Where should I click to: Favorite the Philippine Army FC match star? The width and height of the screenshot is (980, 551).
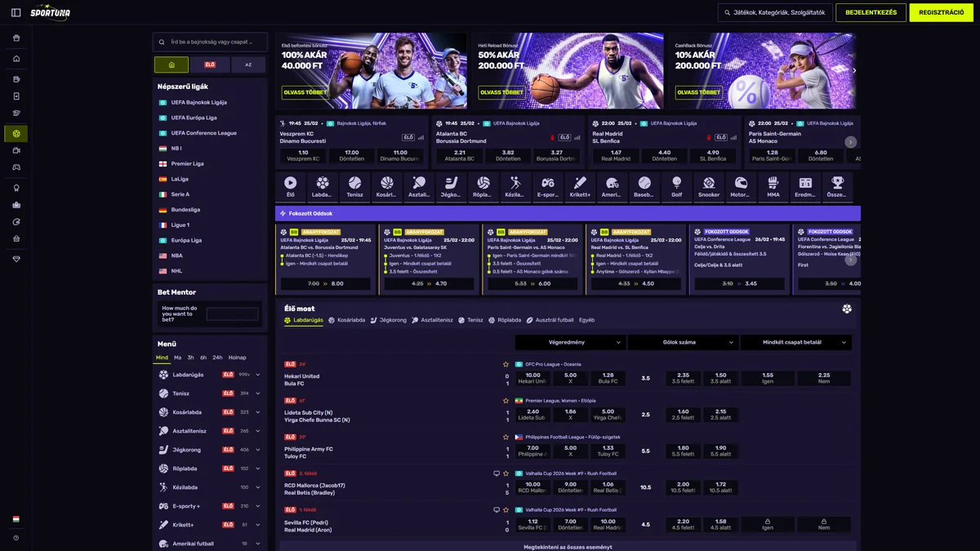(x=506, y=437)
